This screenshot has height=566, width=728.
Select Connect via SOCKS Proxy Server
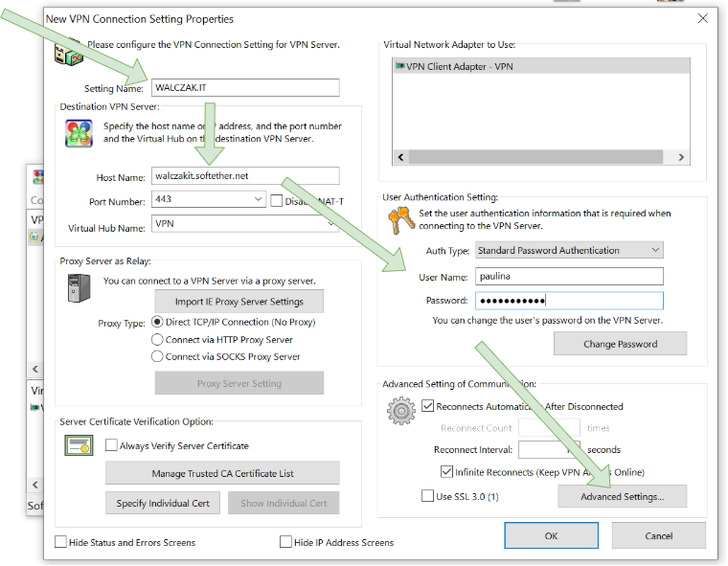tap(157, 356)
